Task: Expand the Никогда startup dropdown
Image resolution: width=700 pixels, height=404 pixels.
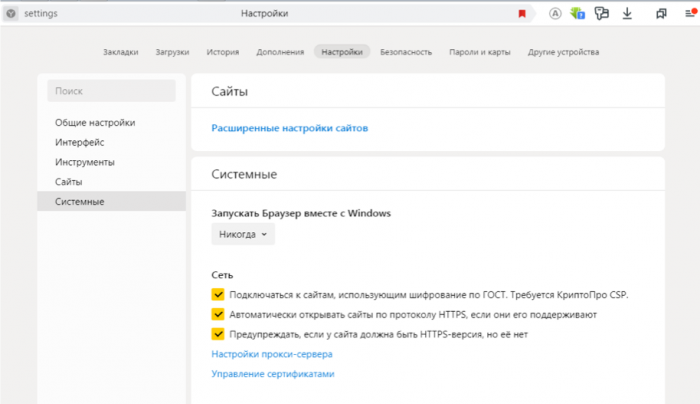Action: coord(243,234)
